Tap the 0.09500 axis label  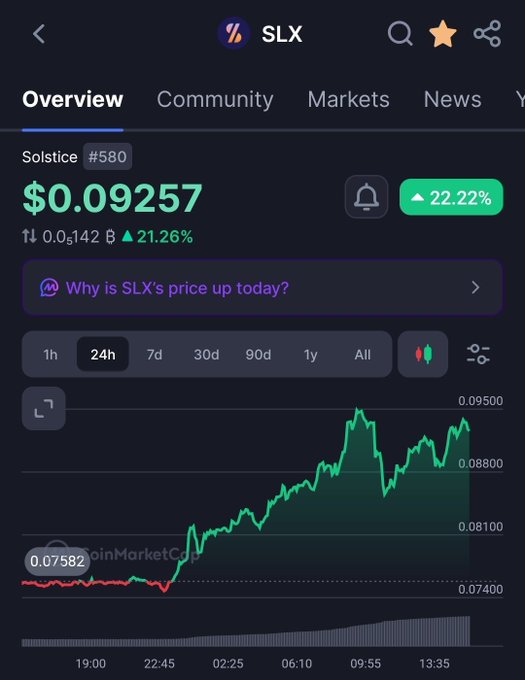coord(481,401)
